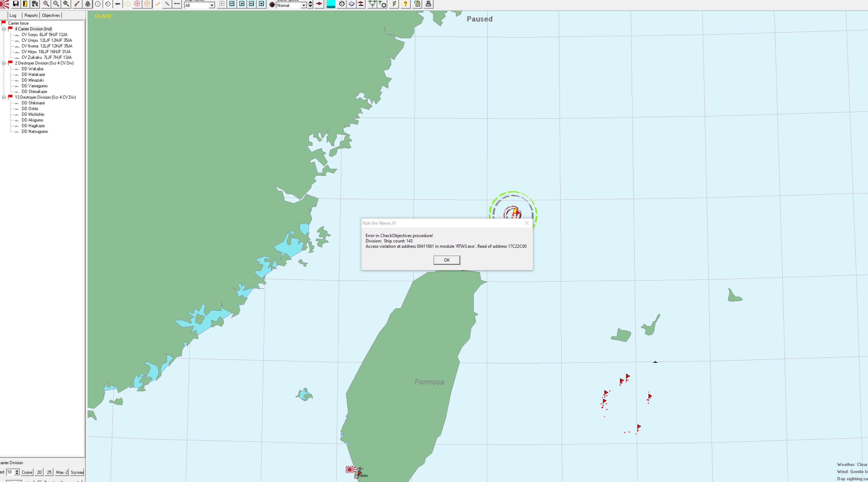Image resolution: width=868 pixels, height=482 pixels.
Task: Select the padlock lock icon in toolbar
Action: pos(88,4)
